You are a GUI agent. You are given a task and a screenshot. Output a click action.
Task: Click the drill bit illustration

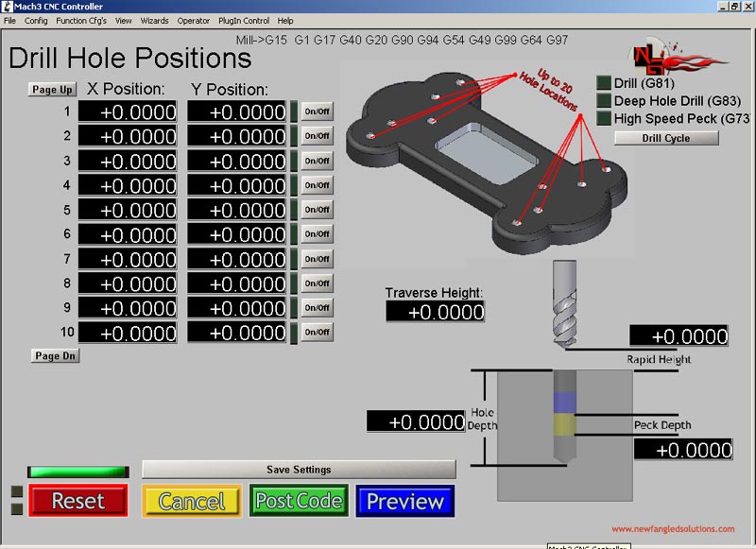[564, 303]
